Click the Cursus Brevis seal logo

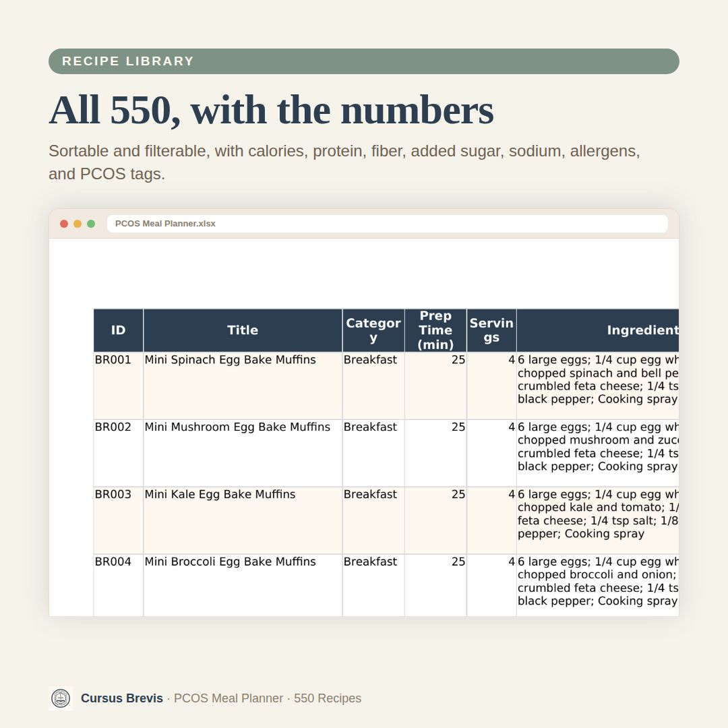click(61, 698)
